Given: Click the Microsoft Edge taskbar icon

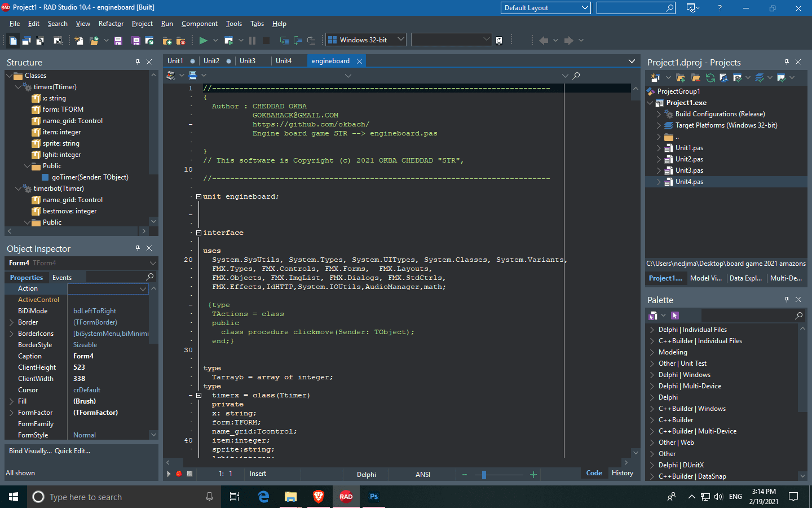Looking at the screenshot, I should (263, 497).
